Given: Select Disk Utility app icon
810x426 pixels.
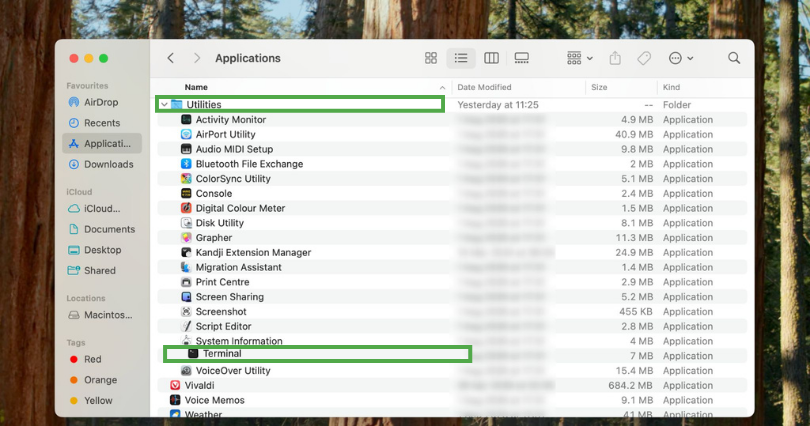Looking at the screenshot, I should [x=186, y=223].
